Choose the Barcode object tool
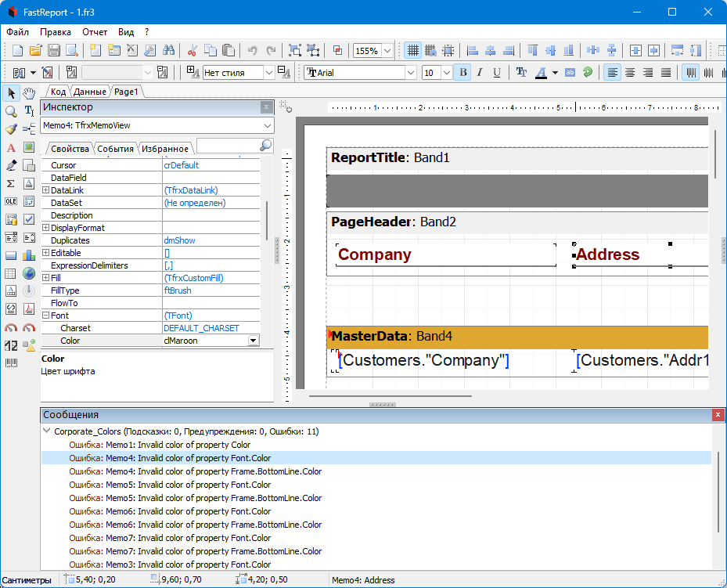 click(x=11, y=363)
